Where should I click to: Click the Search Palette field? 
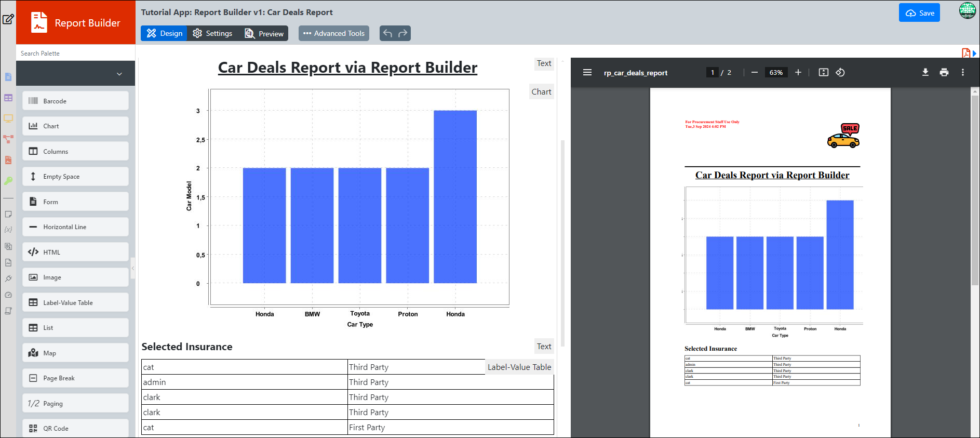76,53
